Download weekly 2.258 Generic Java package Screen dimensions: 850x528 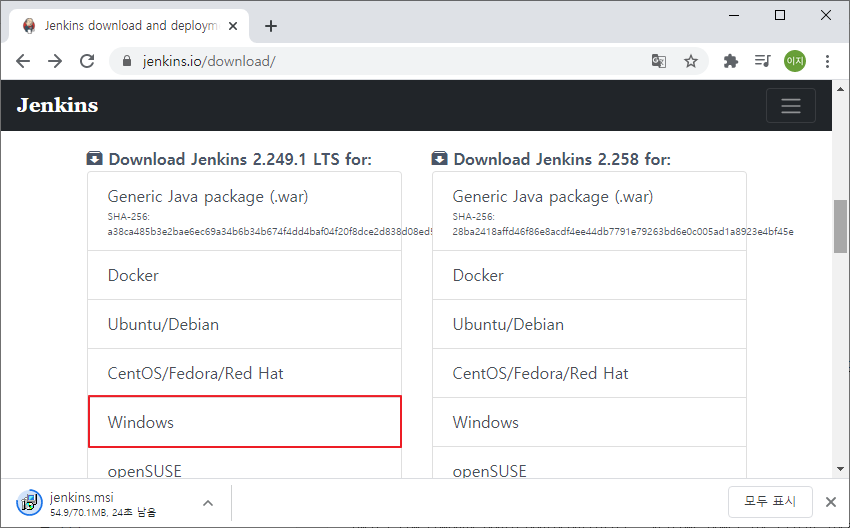[x=589, y=211]
